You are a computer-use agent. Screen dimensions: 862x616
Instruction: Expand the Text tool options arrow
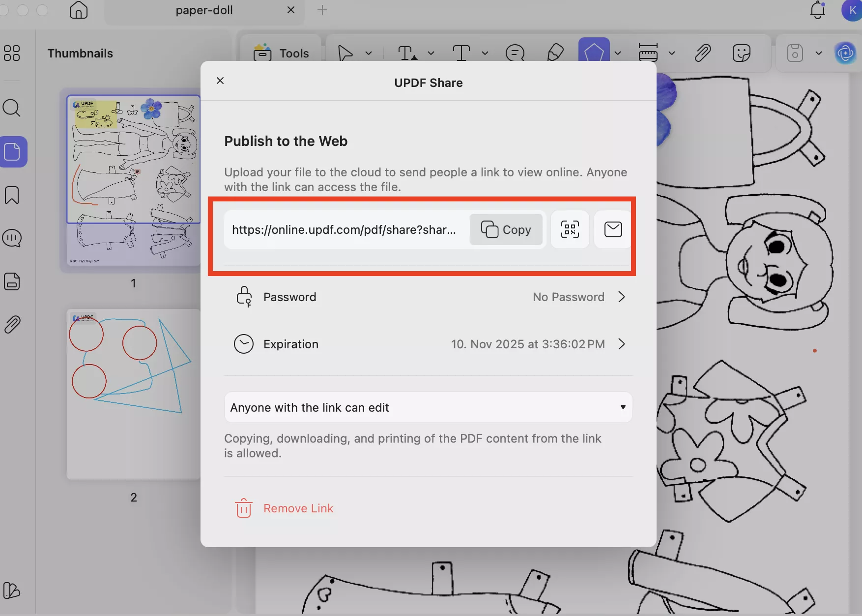tap(485, 53)
